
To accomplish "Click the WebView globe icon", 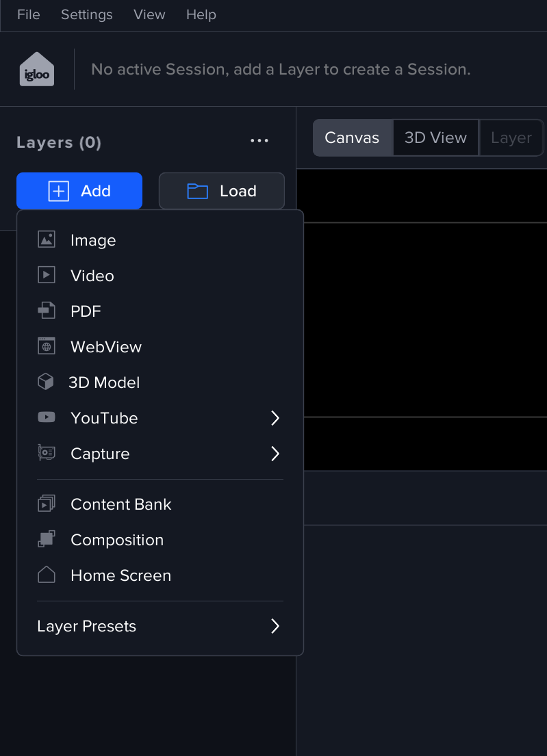I will click(46, 346).
